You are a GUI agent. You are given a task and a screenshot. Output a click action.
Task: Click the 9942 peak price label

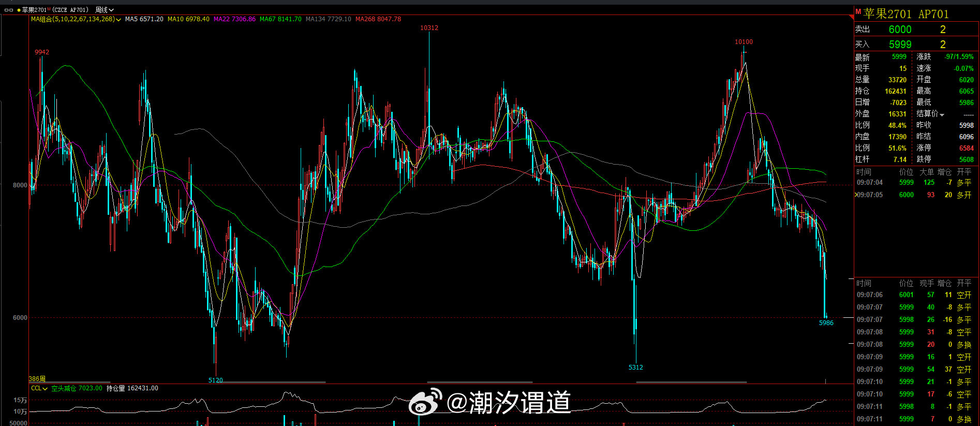pyautogui.click(x=42, y=52)
